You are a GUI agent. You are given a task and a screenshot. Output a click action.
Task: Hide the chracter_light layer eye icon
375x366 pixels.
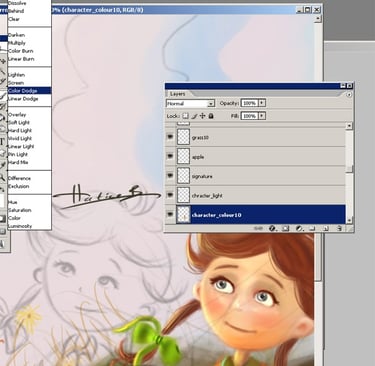pos(170,195)
